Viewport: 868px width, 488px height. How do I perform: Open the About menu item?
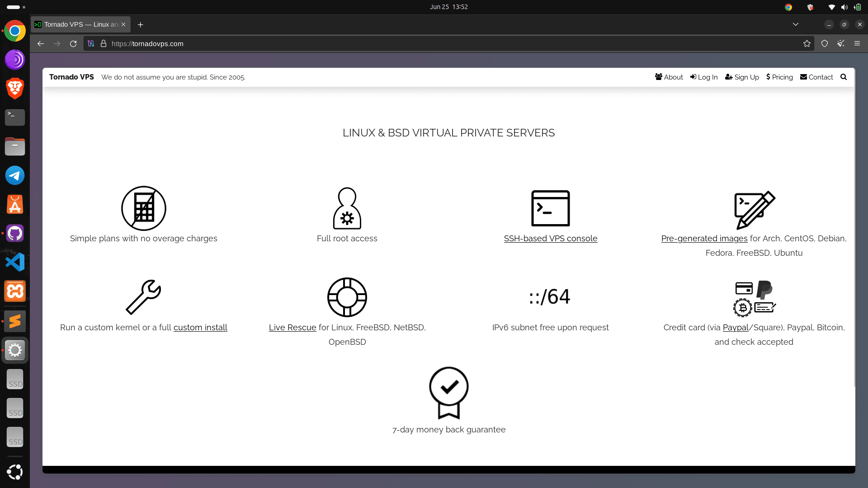(669, 77)
